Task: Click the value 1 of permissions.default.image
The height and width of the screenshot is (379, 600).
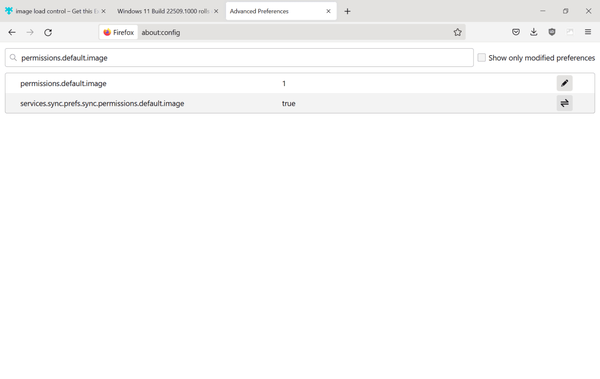Action: coord(284,83)
